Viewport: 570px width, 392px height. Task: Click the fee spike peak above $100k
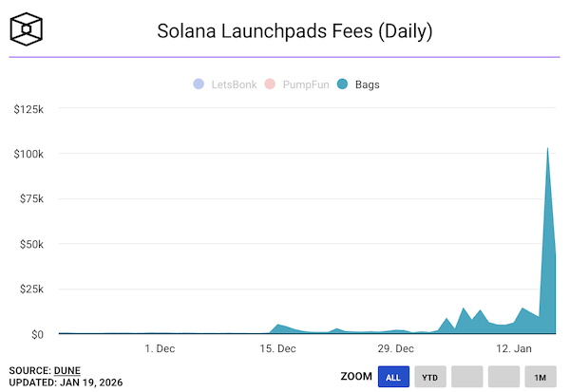tap(548, 148)
